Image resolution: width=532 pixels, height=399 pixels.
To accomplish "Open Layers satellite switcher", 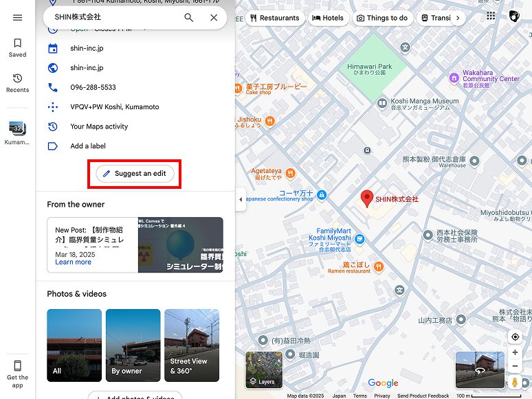I will 264,370.
